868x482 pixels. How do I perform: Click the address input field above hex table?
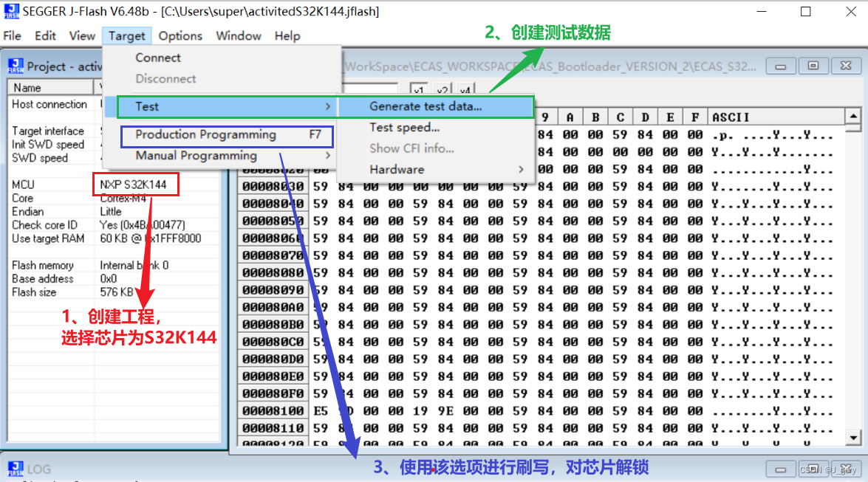[x=370, y=89]
